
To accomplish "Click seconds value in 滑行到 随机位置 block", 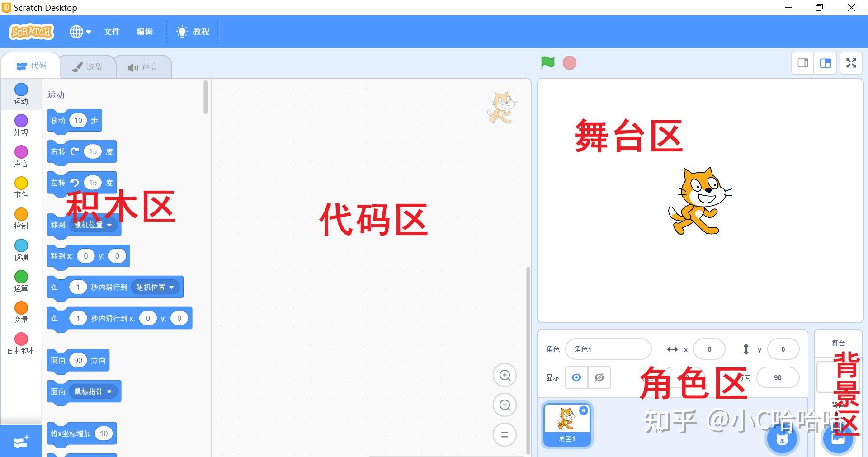I will [78, 287].
